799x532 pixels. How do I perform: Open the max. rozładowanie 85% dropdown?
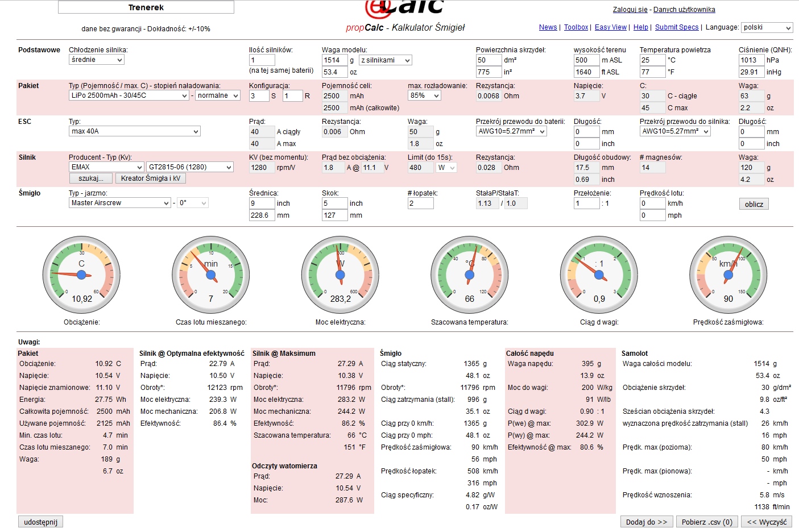(x=424, y=95)
